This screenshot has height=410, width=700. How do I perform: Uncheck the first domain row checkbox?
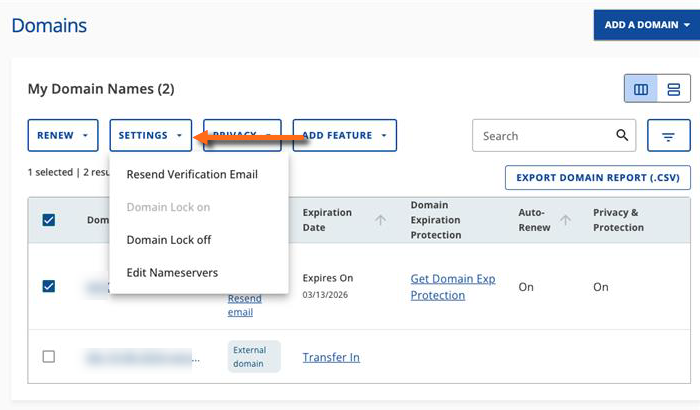(x=49, y=286)
